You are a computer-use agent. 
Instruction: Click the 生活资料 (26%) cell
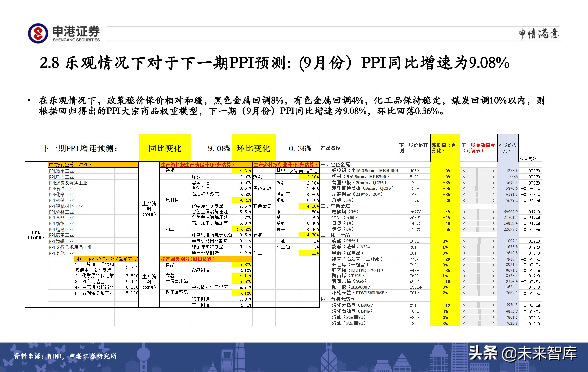(149, 281)
